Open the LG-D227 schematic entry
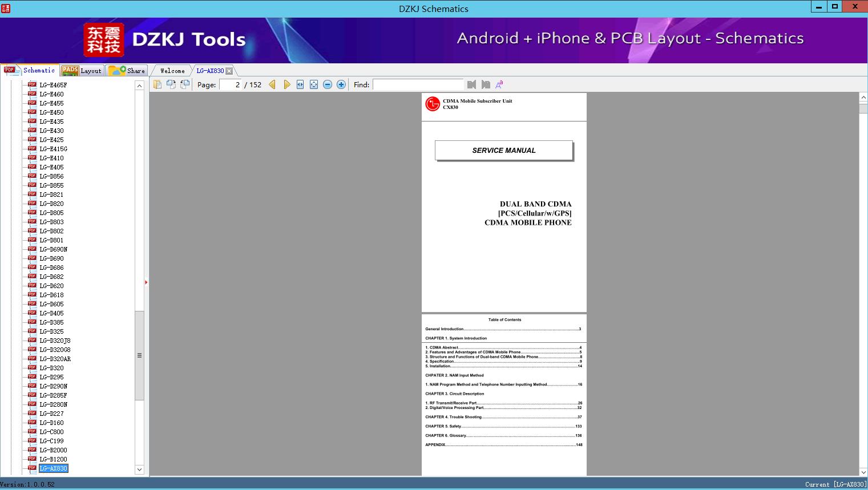868x490 pixels. point(51,414)
